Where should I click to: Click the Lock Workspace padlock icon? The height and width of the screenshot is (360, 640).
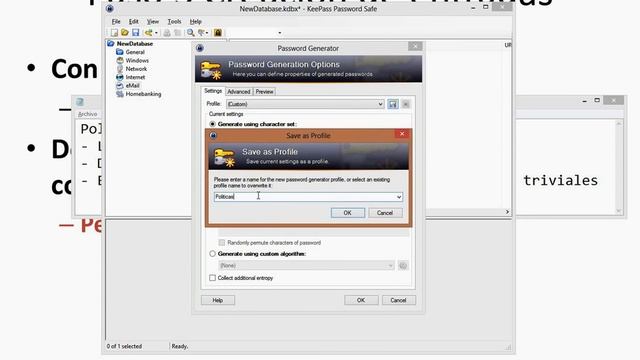click(x=218, y=33)
